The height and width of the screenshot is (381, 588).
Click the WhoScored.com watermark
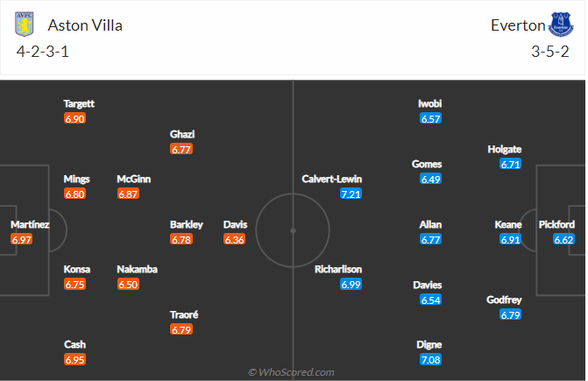pos(294,372)
